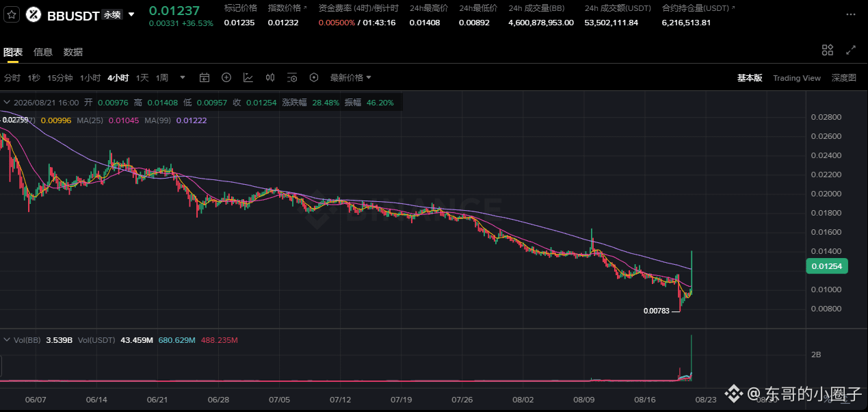The height and width of the screenshot is (412, 868).
Task: Select the 1周 interval
Action: (162, 78)
